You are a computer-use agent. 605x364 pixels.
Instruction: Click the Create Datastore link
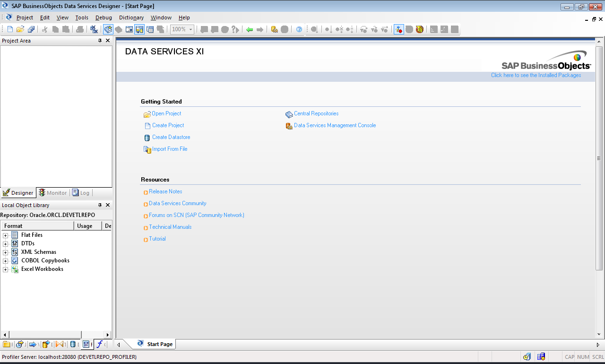coord(171,137)
